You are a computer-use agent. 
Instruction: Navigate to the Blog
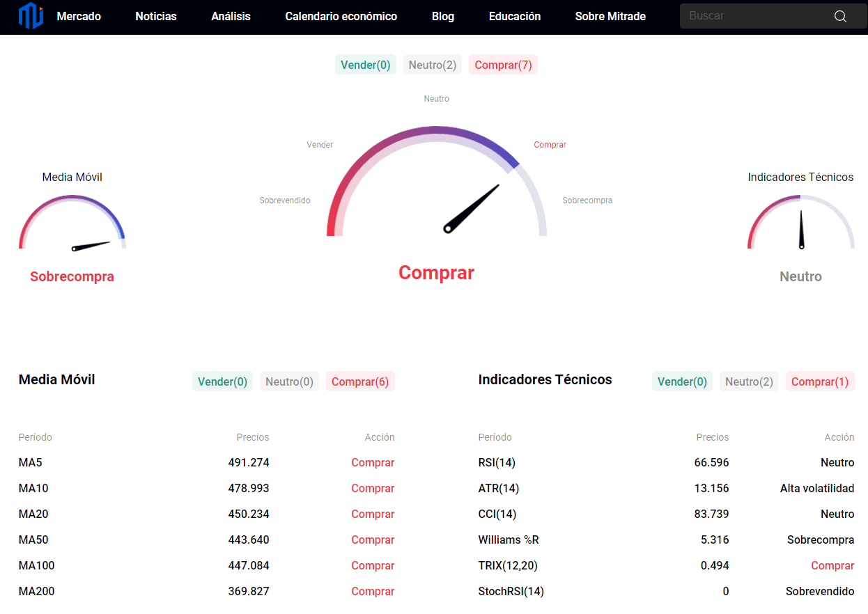click(x=443, y=16)
